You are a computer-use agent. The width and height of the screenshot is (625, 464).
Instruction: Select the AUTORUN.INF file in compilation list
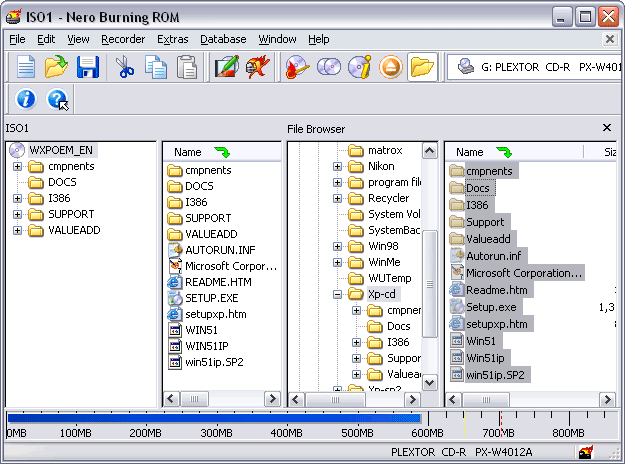(220, 250)
